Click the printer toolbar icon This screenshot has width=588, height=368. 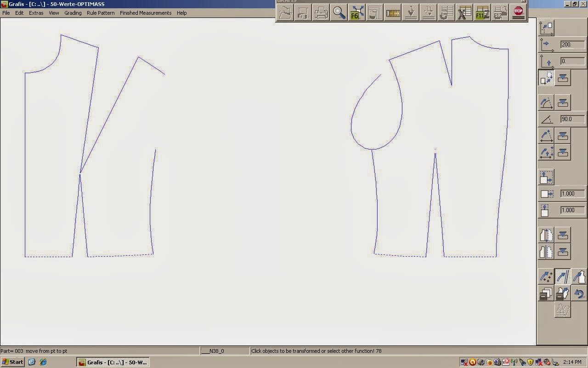coord(321,12)
